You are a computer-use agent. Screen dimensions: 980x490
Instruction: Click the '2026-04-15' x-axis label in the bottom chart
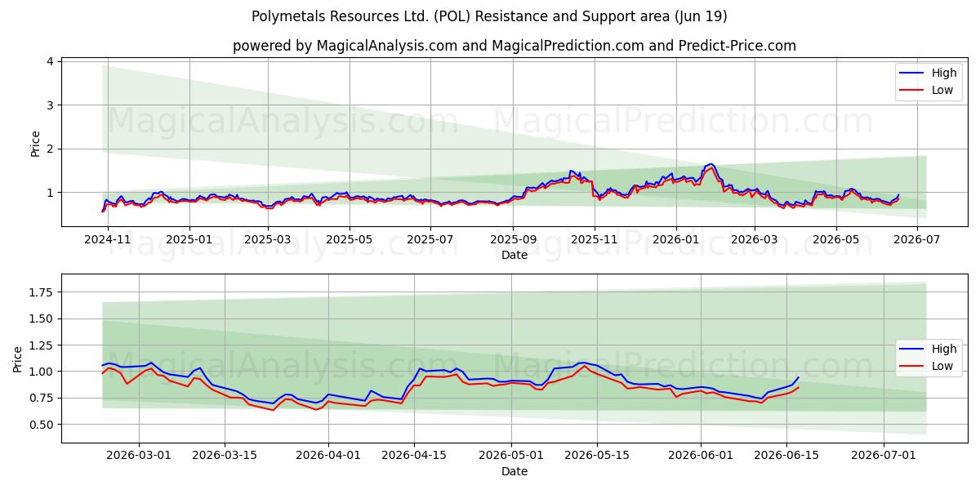tap(414, 456)
